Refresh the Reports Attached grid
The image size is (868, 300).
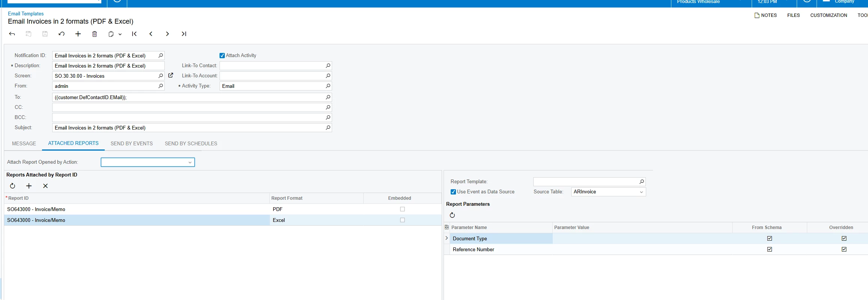point(12,186)
